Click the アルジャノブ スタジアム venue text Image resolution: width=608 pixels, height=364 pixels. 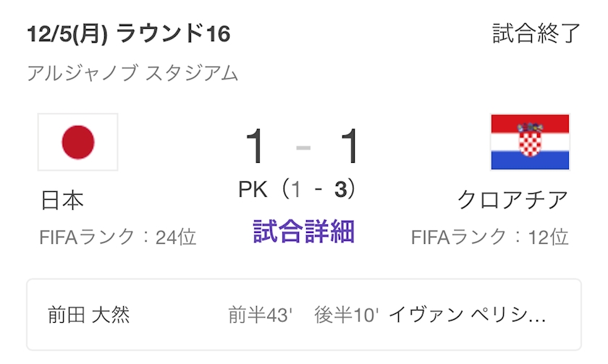[x=132, y=73]
